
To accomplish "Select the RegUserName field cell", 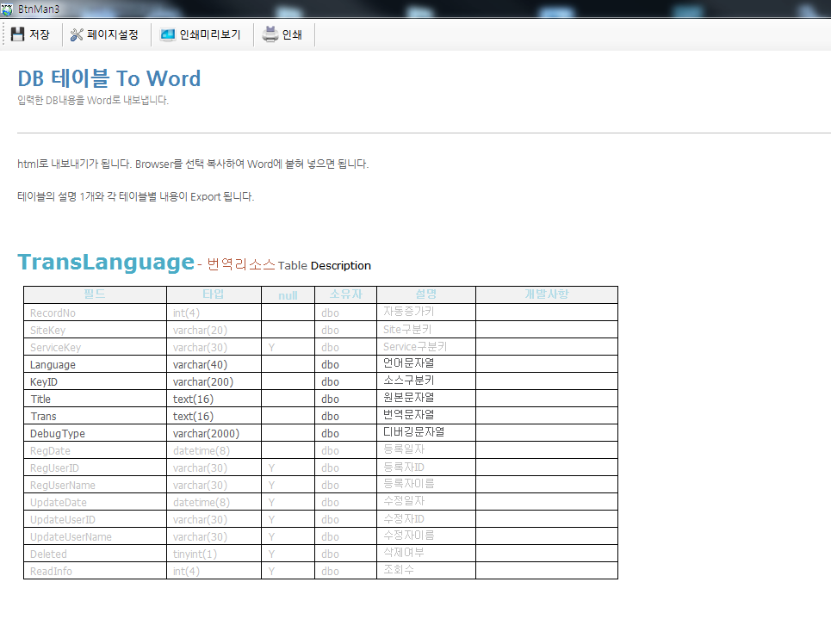I will click(95, 485).
